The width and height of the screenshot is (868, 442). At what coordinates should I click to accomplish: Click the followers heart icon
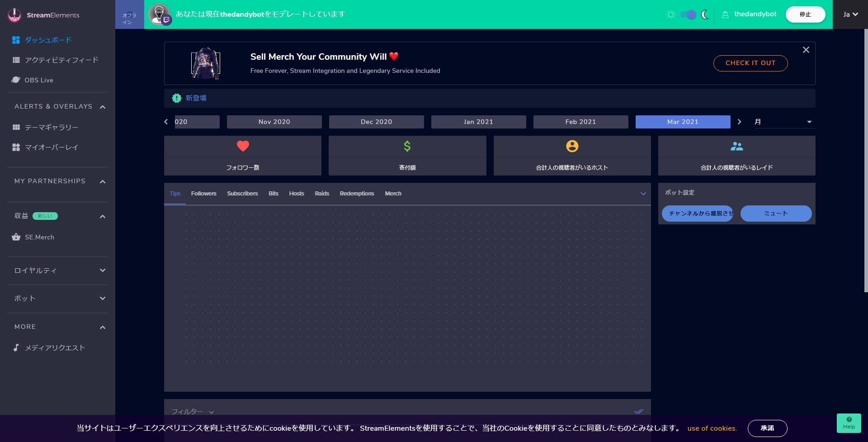(x=243, y=146)
